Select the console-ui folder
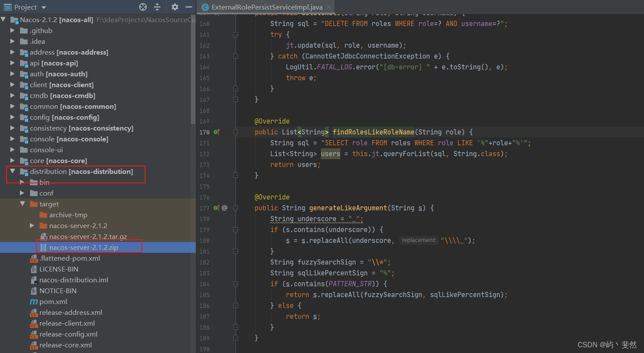 coord(46,150)
